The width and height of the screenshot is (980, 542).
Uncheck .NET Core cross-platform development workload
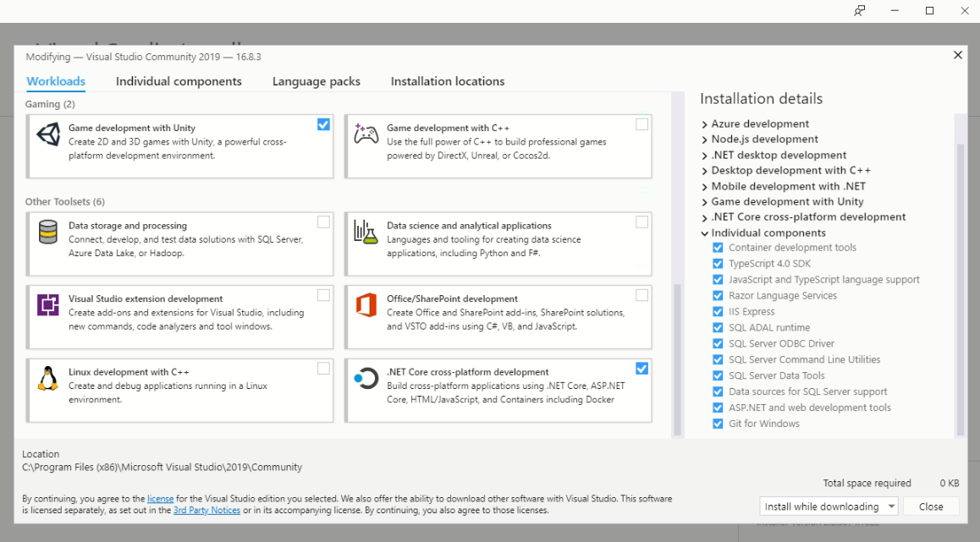[641, 369]
